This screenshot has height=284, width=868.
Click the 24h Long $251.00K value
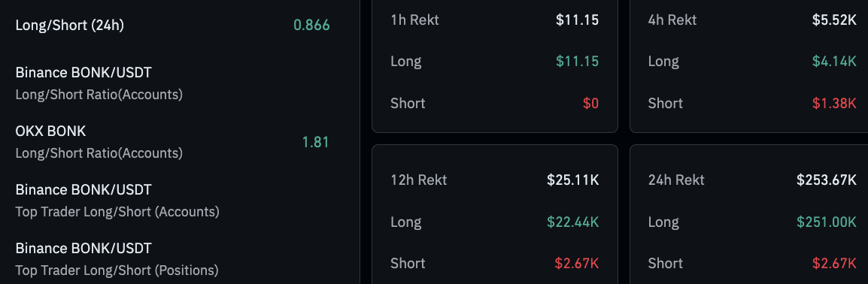[827, 222]
